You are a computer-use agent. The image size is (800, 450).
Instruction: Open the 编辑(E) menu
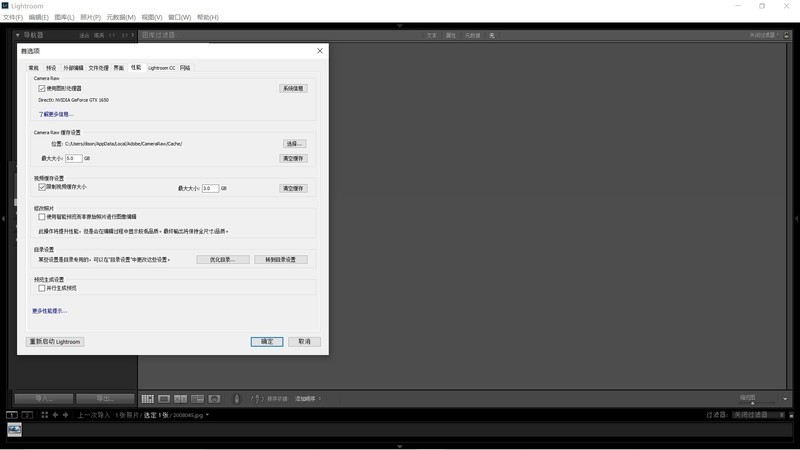pyautogui.click(x=39, y=17)
